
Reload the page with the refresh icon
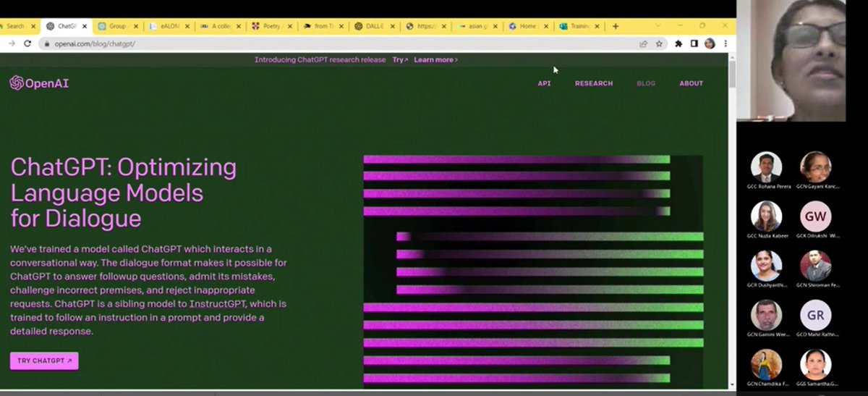pos(27,43)
